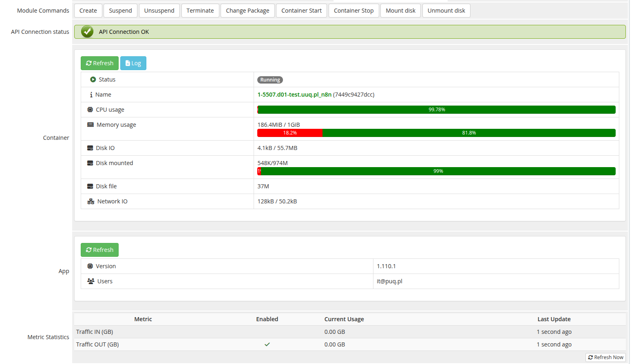
Task: Click the chip icon beside Version
Action: click(x=91, y=266)
